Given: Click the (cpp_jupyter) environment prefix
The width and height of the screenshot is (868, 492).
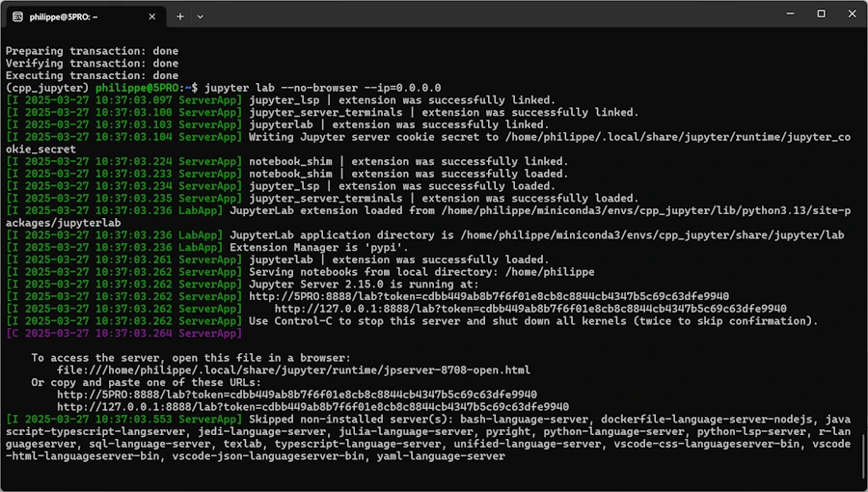Looking at the screenshot, I should pos(47,88).
